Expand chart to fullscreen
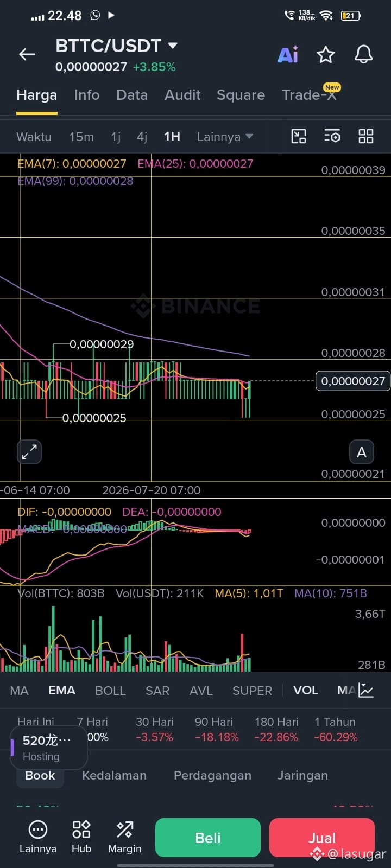 coord(29,451)
